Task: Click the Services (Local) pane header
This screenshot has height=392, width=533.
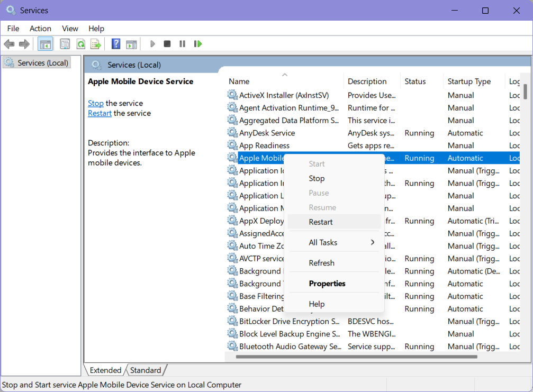Action: (134, 65)
